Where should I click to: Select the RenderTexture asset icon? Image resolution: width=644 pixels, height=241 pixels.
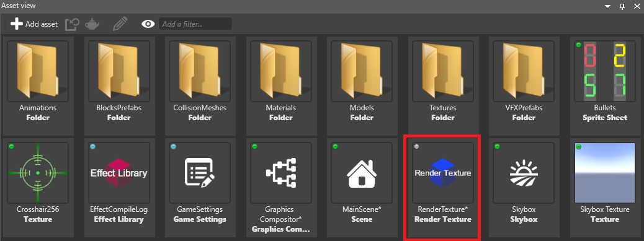pos(443,173)
